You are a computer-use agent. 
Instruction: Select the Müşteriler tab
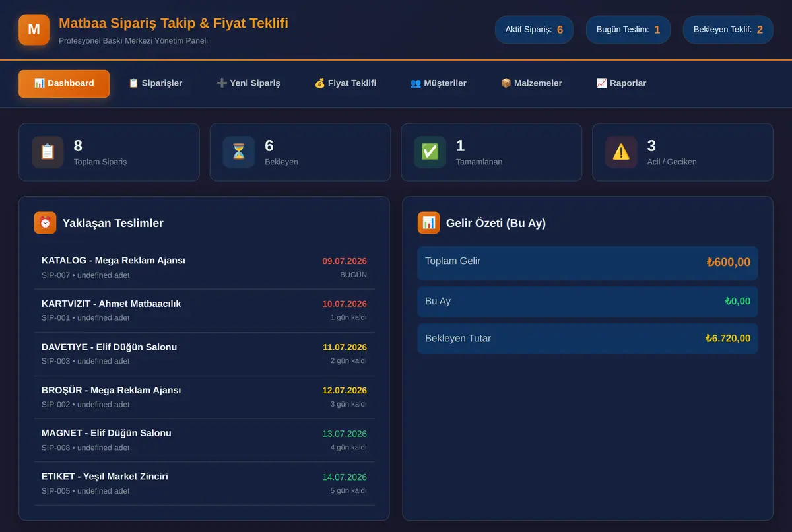point(438,83)
